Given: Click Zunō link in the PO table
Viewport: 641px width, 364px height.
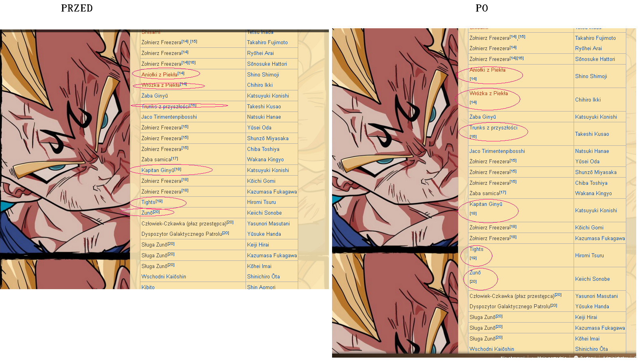Looking at the screenshot, I should 475,273.
